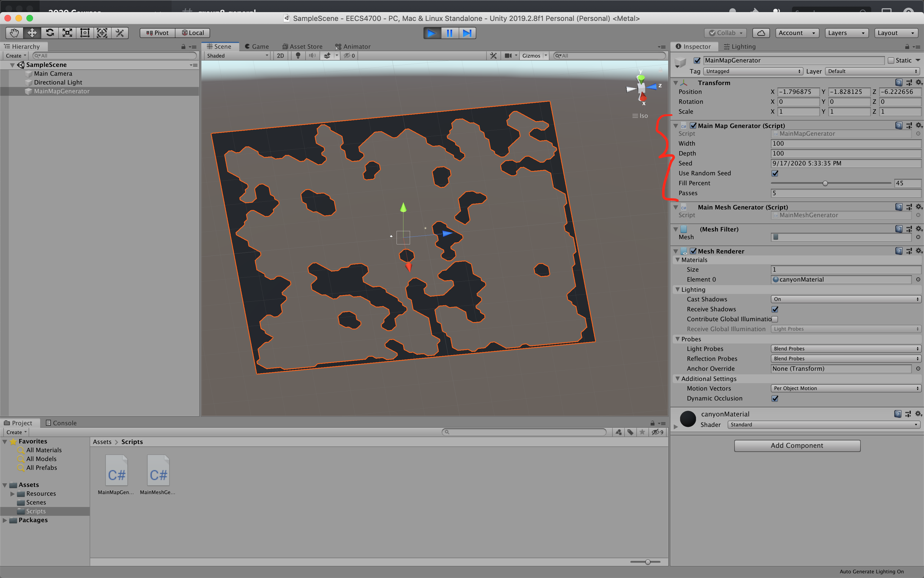The image size is (924, 578).
Task: Click the favorites star filter icon
Action: pos(642,432)
